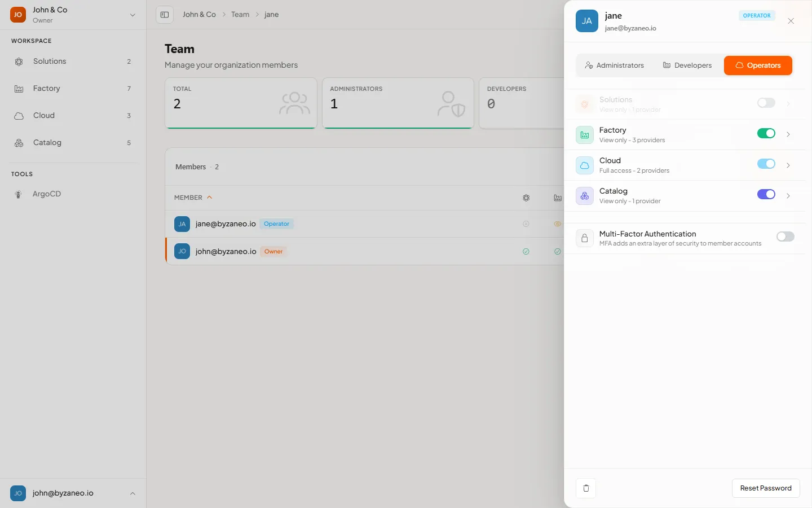Enable Multi-Factor Authentication switch
This screenshot has width=812, height=508.
pyautogui.click(x=785, y=237)
